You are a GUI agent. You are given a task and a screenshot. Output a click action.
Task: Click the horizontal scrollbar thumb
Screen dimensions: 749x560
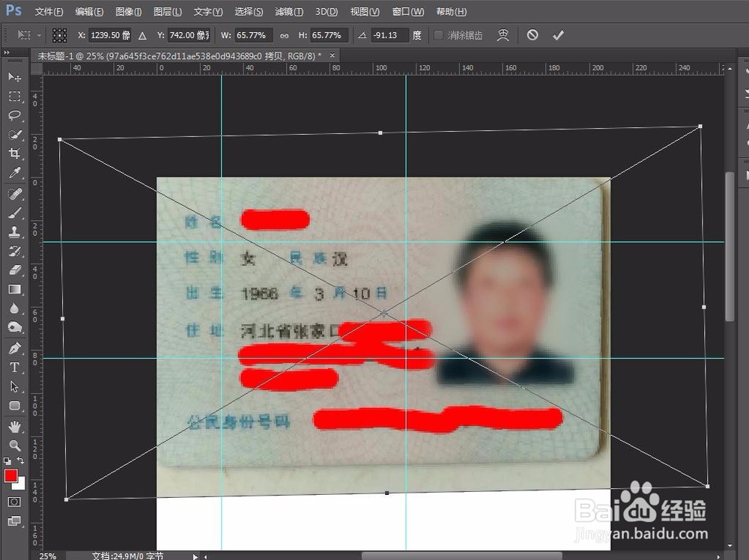click(461, 556)
